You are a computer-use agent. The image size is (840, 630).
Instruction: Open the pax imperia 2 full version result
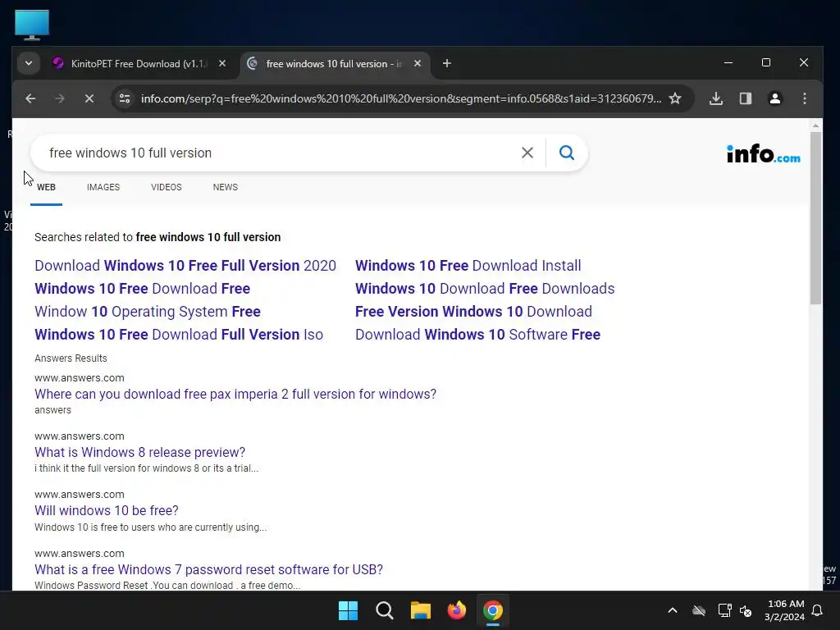pyautogui.click(x=235, y=395)
